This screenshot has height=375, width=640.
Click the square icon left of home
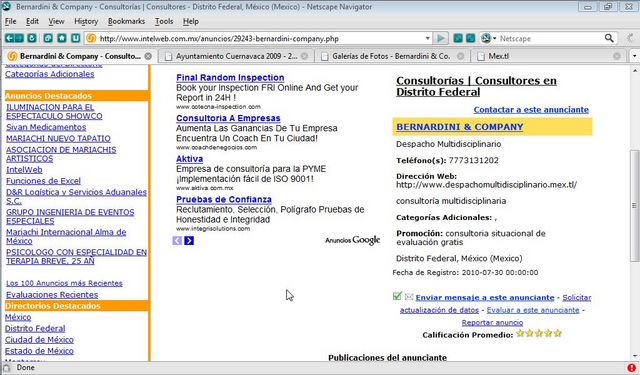[x=48, y=38]
